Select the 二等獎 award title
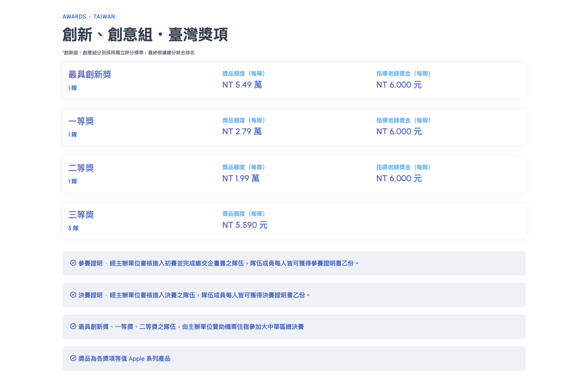The height and width of the screenshot is (379, 588). tap(81, 168)
